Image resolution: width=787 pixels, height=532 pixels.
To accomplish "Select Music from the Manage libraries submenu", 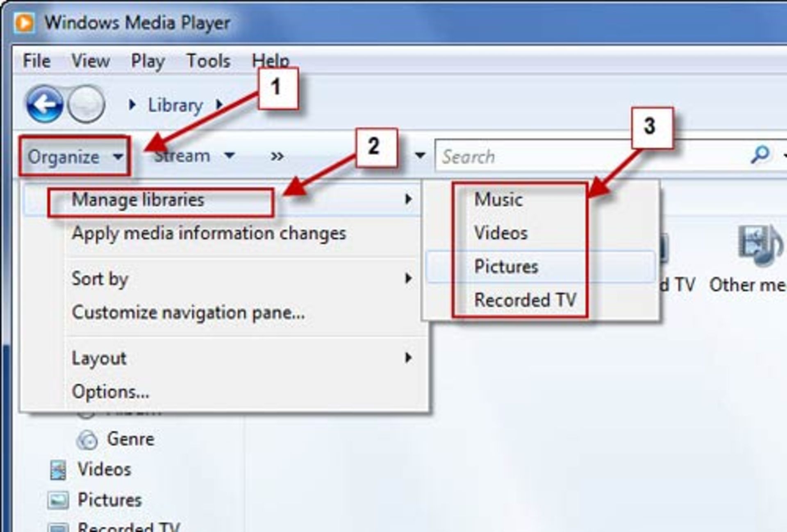I will 498,200.
